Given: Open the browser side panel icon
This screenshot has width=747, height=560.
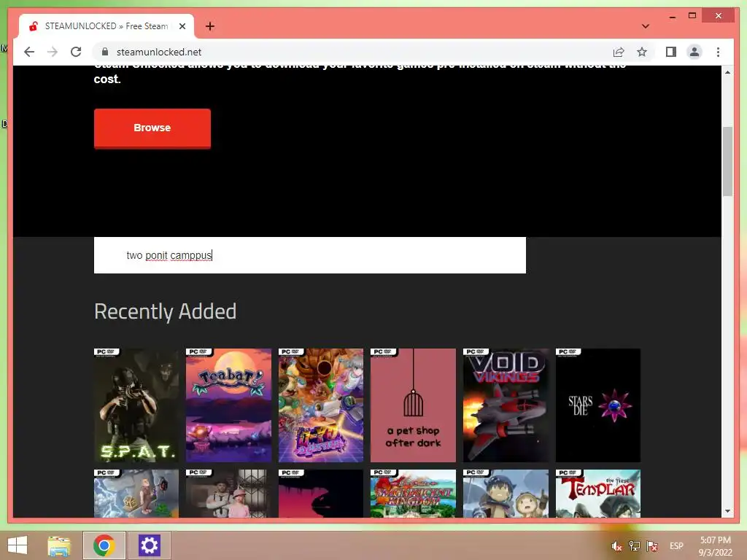Looking at the screenshot, I should click(671, 52).
